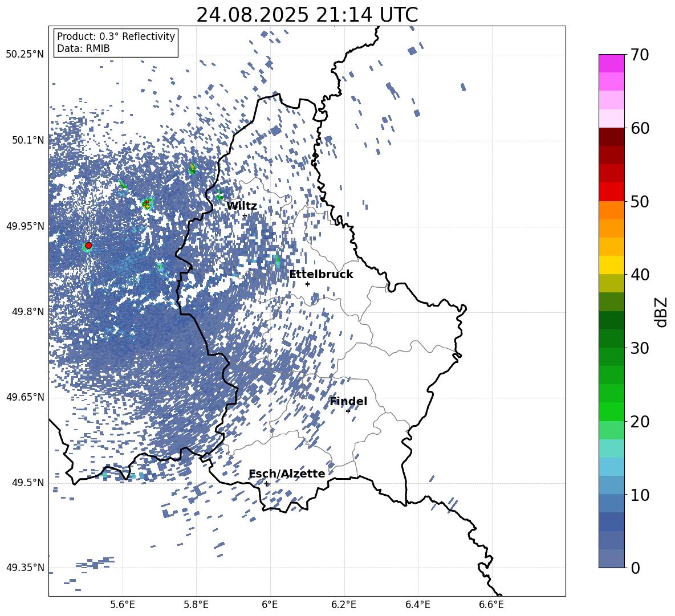Click the colorbar tick label 50
The width and height of the screenshot is (675, 616).
(x=640, y=202)
